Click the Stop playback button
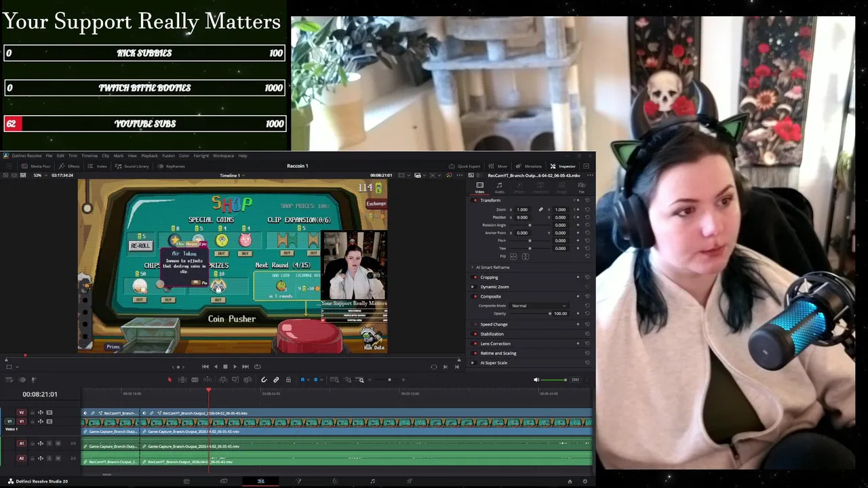868x488 pixels. coord(225,367)
